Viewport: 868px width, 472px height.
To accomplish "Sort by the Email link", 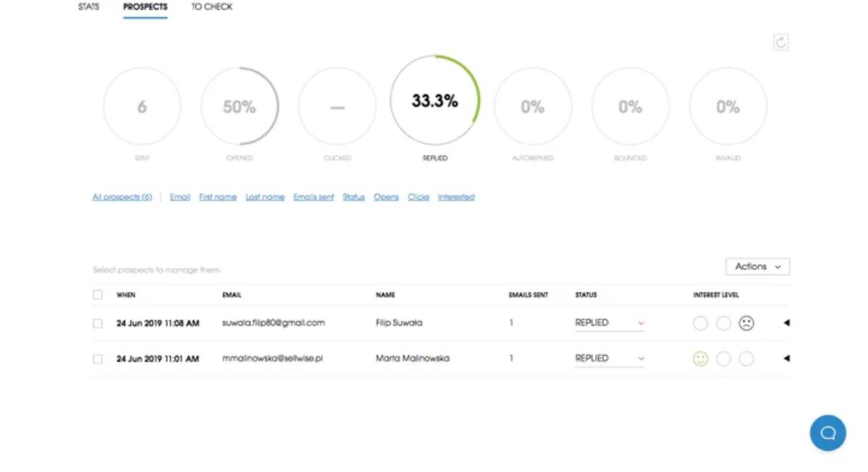I will click(x=180, y=197).
